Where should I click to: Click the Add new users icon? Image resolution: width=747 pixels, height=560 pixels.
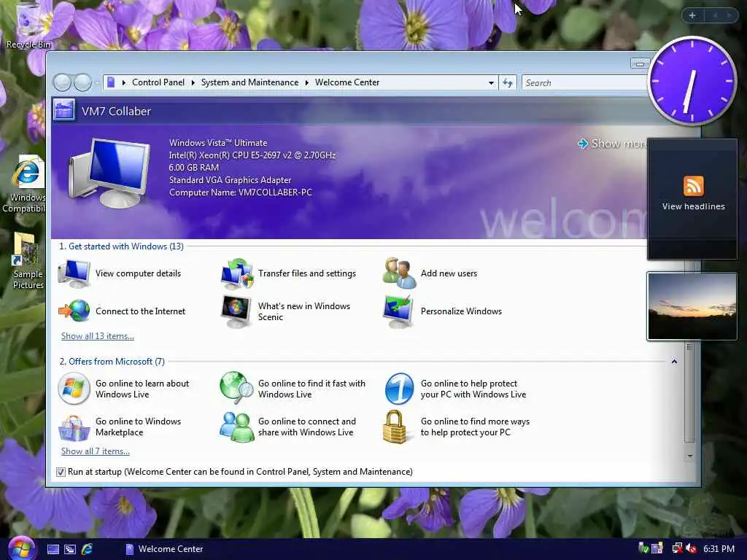399,273
